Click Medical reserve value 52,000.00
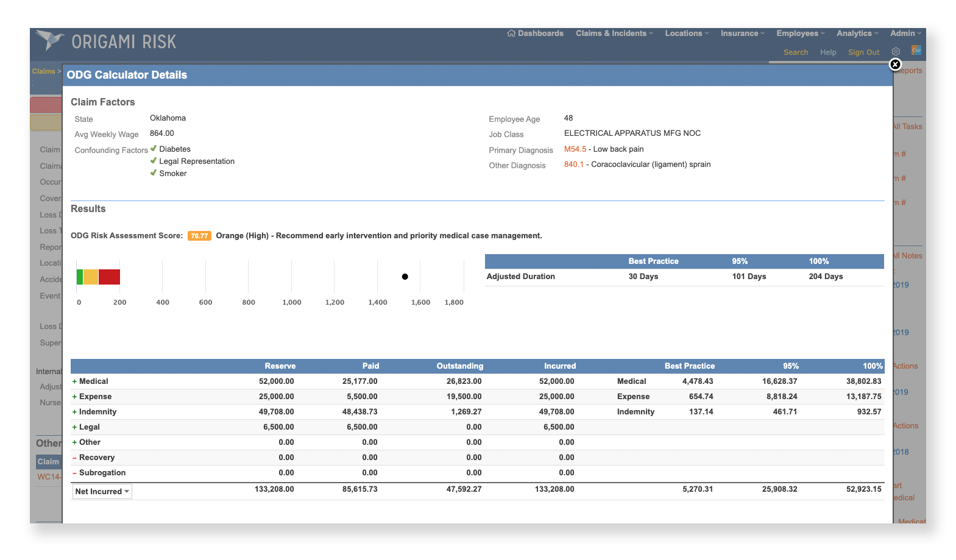 pyautogui.click(x=276, y=381)
